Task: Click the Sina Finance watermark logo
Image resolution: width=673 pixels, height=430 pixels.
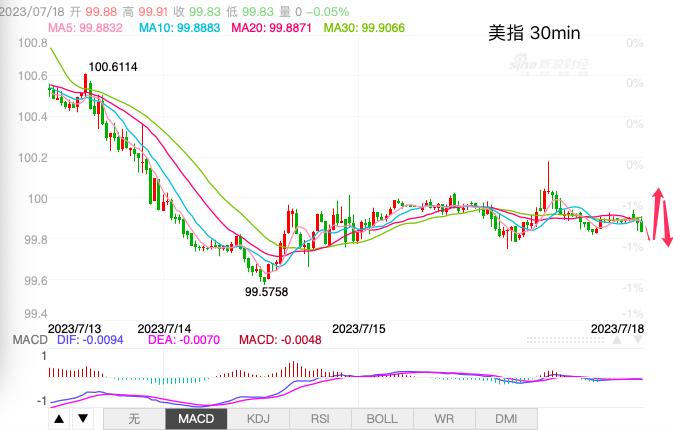Action: pos(550,65)
